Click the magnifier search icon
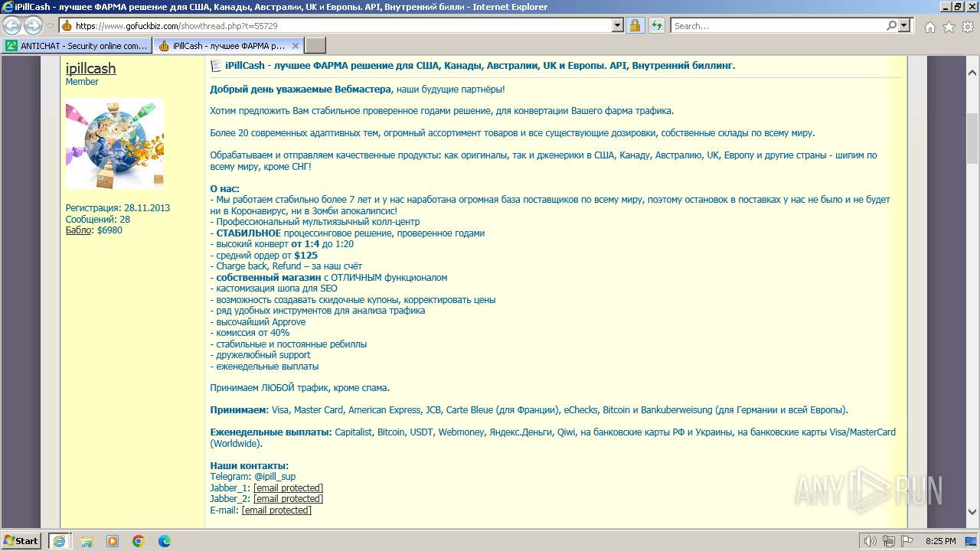Image resolution: width=980 pixels, height=551 pixels. pyautogui.click(x=891, y=25)
